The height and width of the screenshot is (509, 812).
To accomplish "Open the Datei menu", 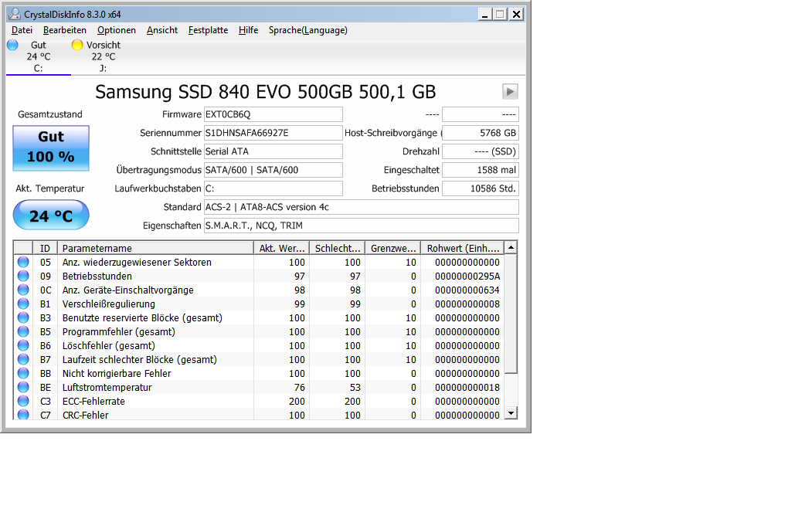I will pyautogui.click(x=22, y=30).
